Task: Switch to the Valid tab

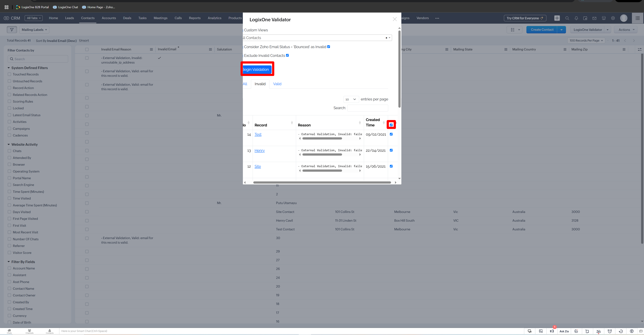Action: pyautogui.click(x=277, y=84)
